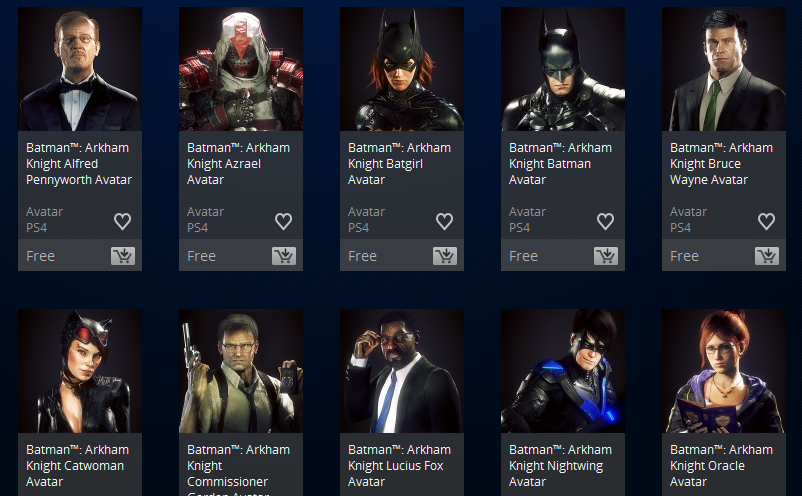Add Alfred Pennyworth Avatar to cart
Screen dimensions: 802x496
tap(123, 256)
